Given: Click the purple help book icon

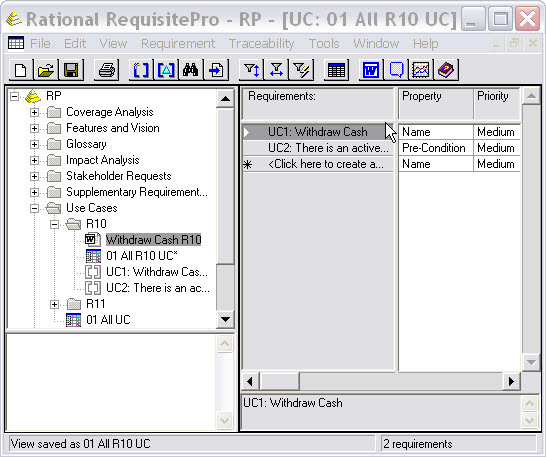Looking at the screenshot, I should [446, 70].
